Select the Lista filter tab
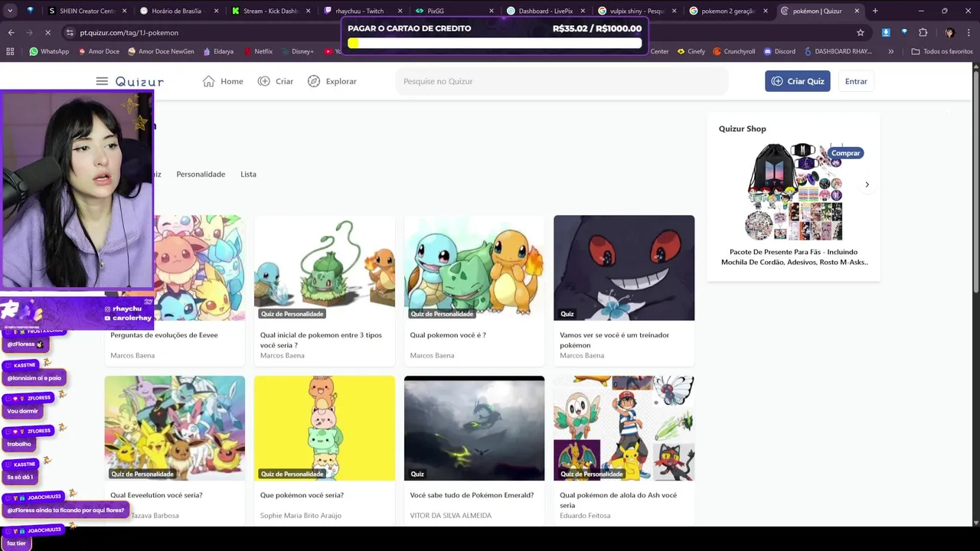 (x=248, y=174)
